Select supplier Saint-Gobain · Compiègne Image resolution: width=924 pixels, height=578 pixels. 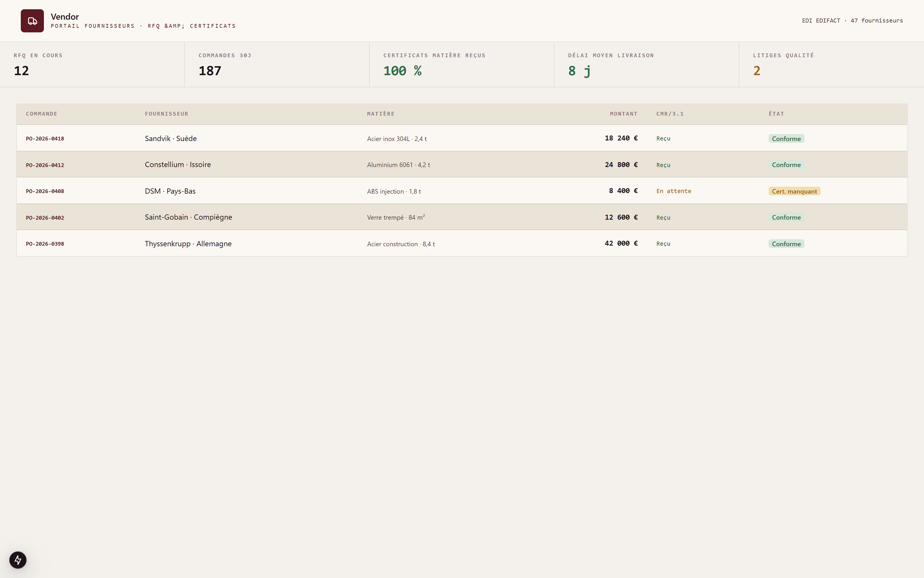click(x=188, y=217)
